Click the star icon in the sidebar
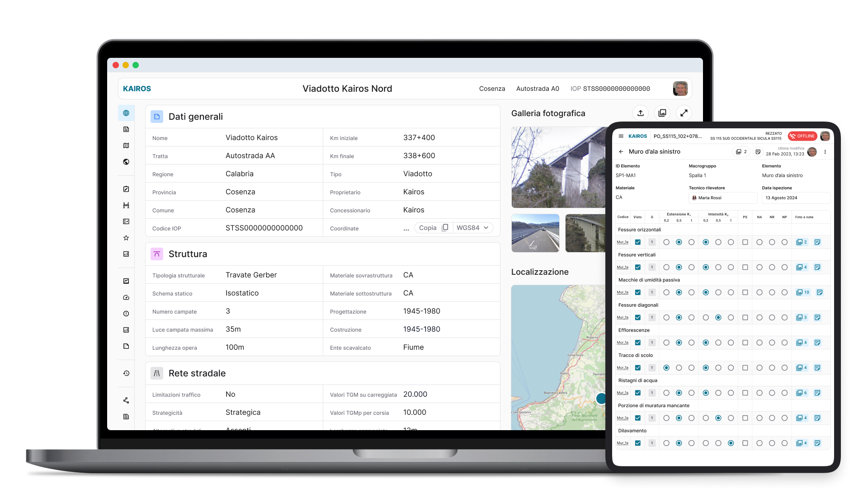 (126, 238)
